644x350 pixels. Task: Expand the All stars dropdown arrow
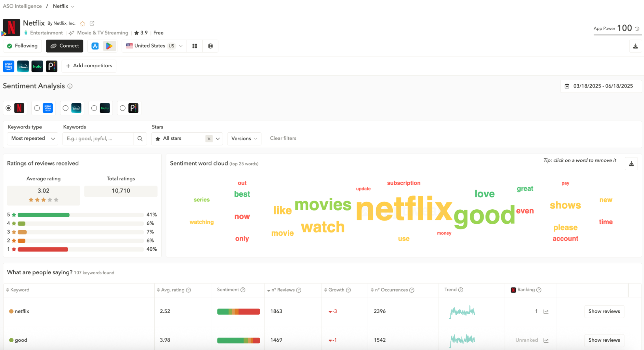click(x=218, y=139)
